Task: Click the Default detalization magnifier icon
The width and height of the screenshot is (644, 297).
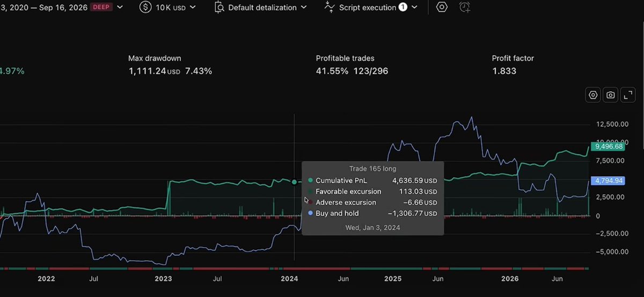Action: tap(219, 8)
